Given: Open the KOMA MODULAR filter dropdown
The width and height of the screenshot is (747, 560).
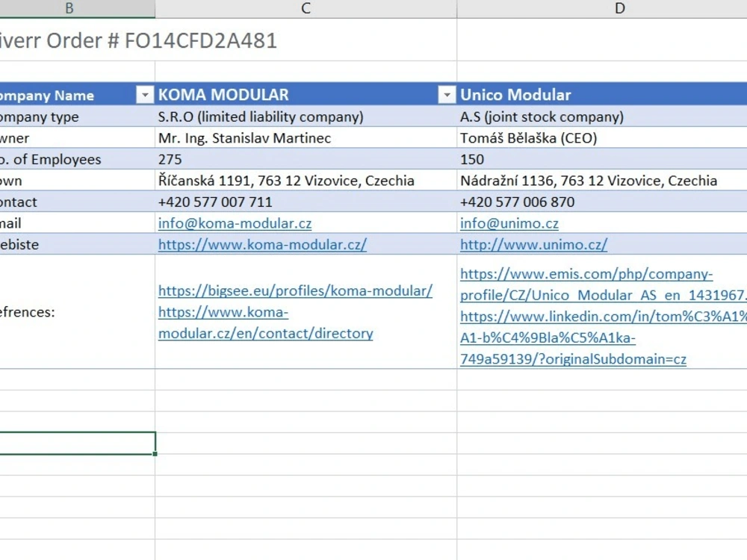Looking at the screenshot, I should click(x=447, y=96).
